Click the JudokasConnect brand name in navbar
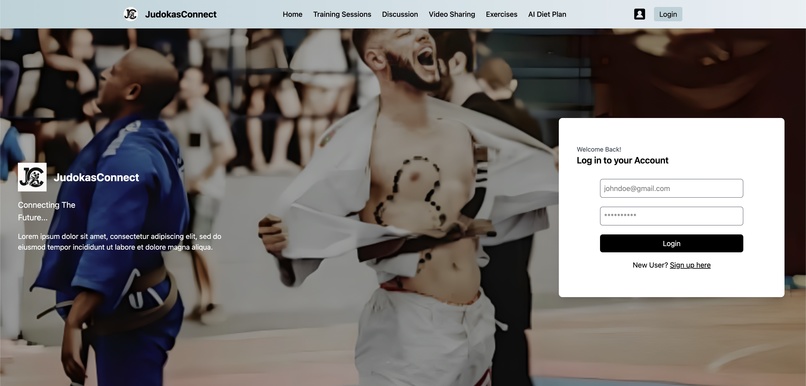The height and width of the screenshot is (386, 806). coord(180,14)
